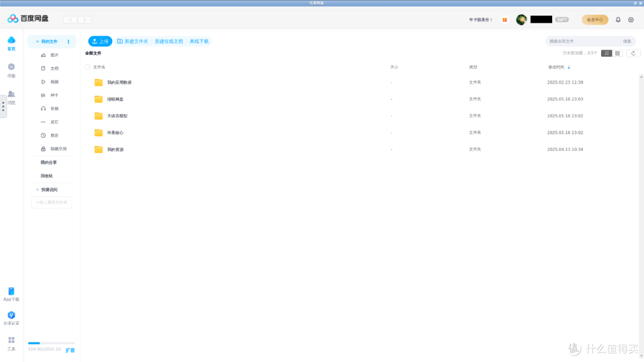The width and height of the screenshot is (644, 362).
Task: Open the settings gear icon
Action: pos(631,20)
